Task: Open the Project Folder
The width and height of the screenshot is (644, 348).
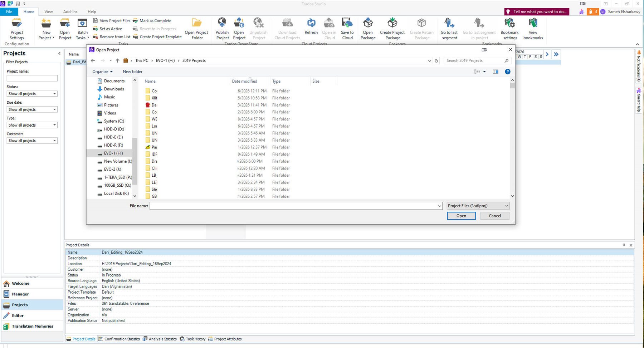Action: click(196, 28)
